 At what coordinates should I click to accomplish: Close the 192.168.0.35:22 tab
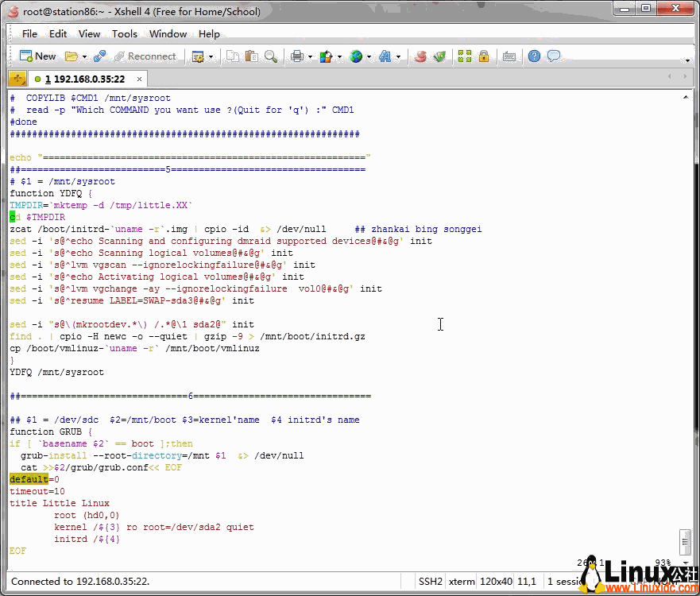pos(140,79)
